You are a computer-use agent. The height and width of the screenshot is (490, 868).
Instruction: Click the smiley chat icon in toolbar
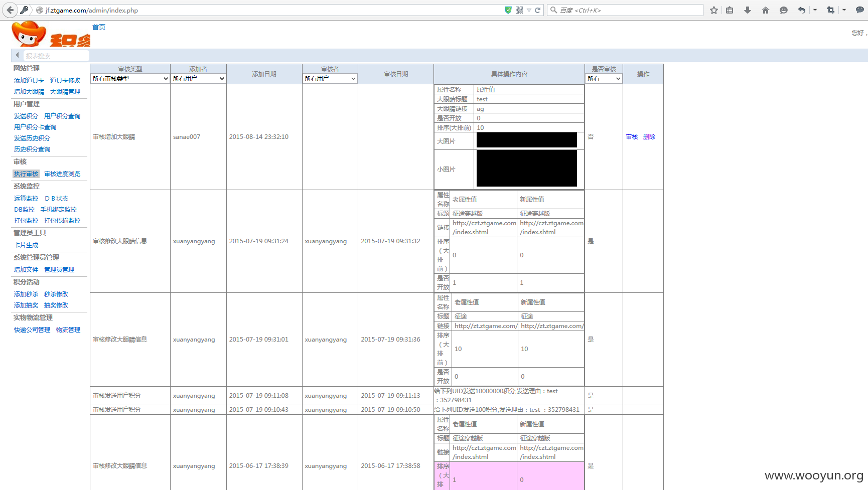point(784,10)
